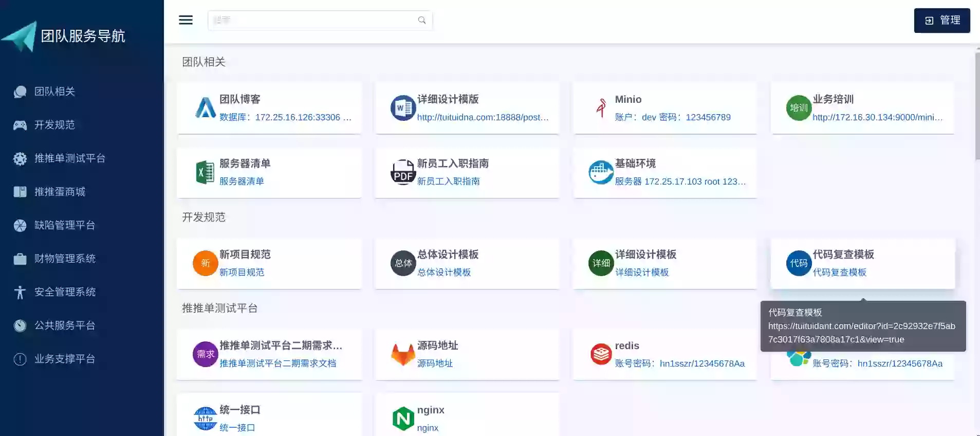The image size is (980, 436).
Task: Select 缺陷管理平台 in sidebar
Action: pyautogui.click(x=64, y=225)
